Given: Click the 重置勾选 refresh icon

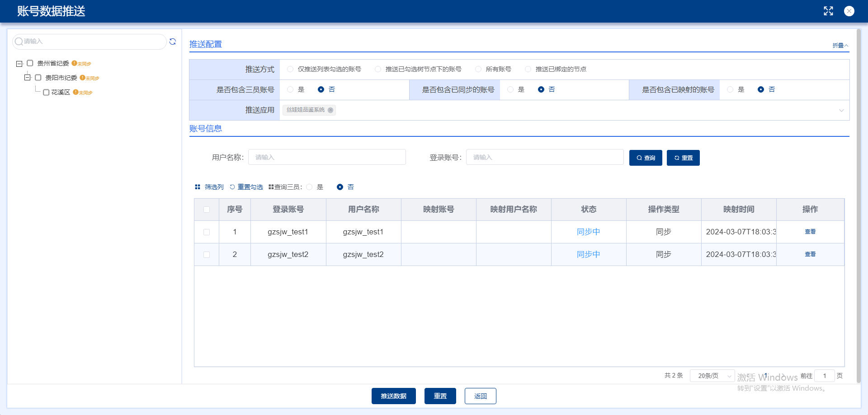Looking at the screenshot, I should click(232, 187).
